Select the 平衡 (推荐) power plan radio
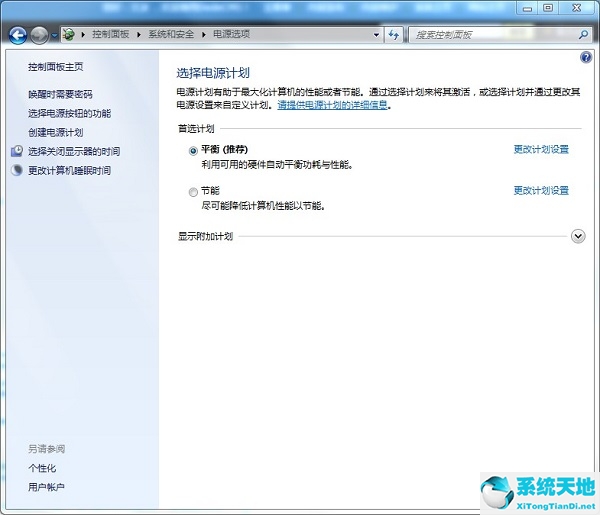The image size is (600, 515). tap(193, 151)
